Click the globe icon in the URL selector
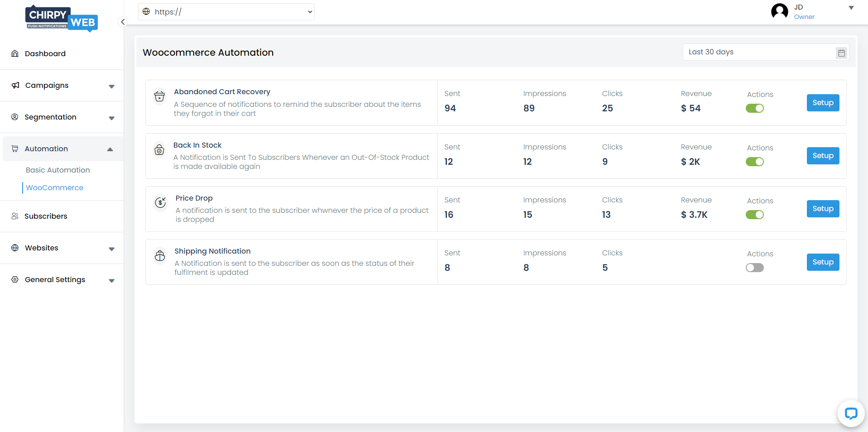Image resolution: width=868 pixels, height=432 pixels. coord(146,11)
